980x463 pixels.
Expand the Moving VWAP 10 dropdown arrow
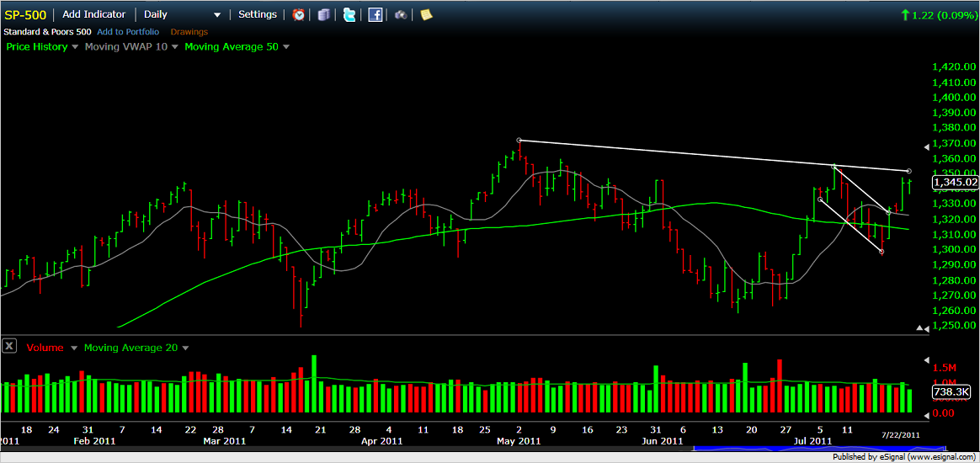click(174, 47)
